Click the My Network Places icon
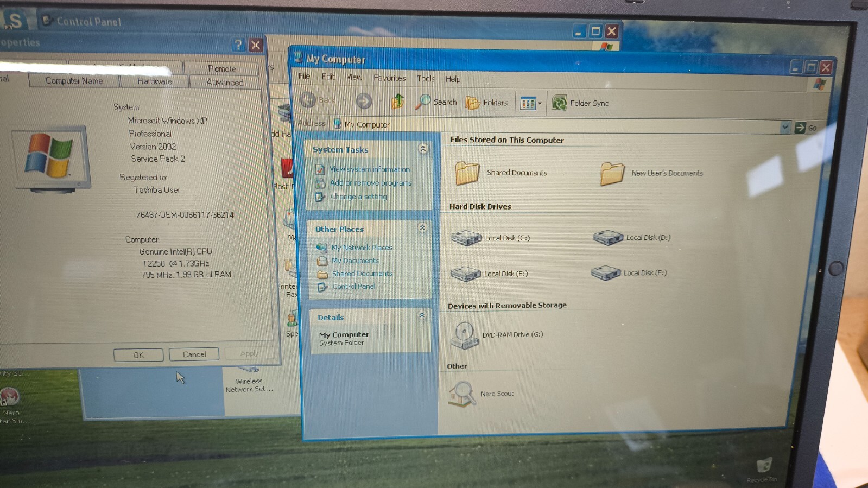The image size is (868, 488). click(322, 248)
